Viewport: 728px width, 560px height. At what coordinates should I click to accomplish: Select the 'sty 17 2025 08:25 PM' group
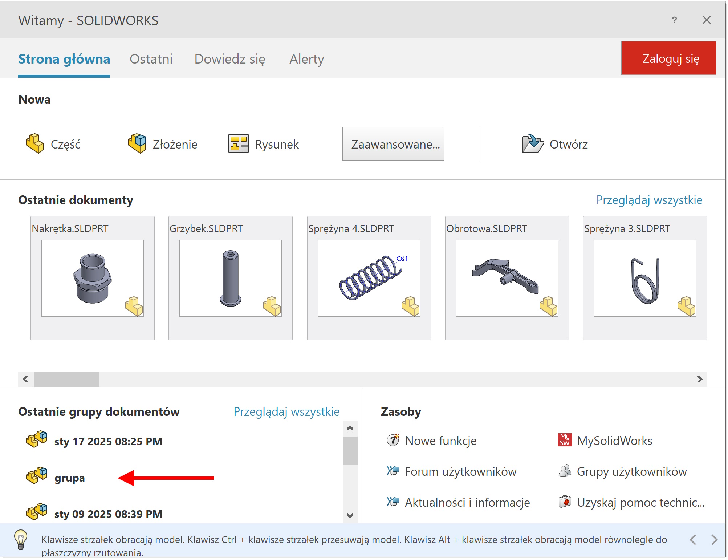coord(108,442)
